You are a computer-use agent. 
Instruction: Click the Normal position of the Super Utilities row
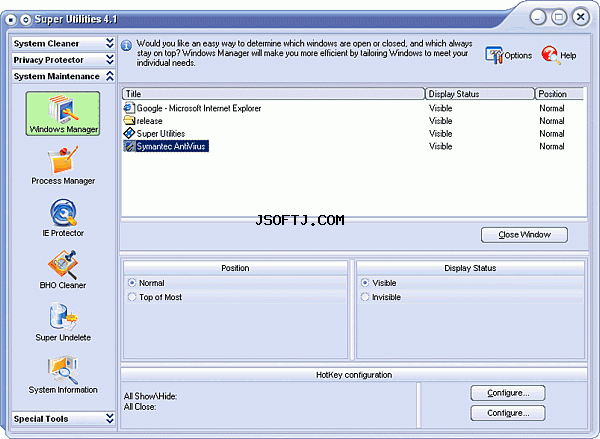(551, 134)
